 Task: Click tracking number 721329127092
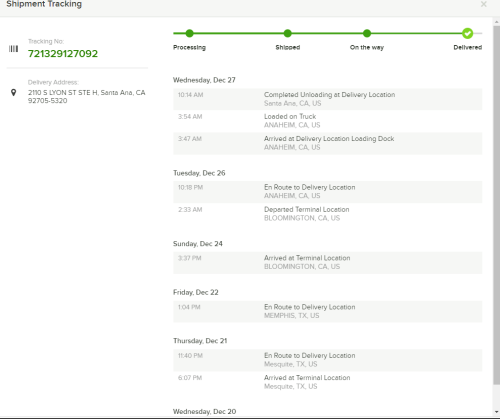click(63, 54)
